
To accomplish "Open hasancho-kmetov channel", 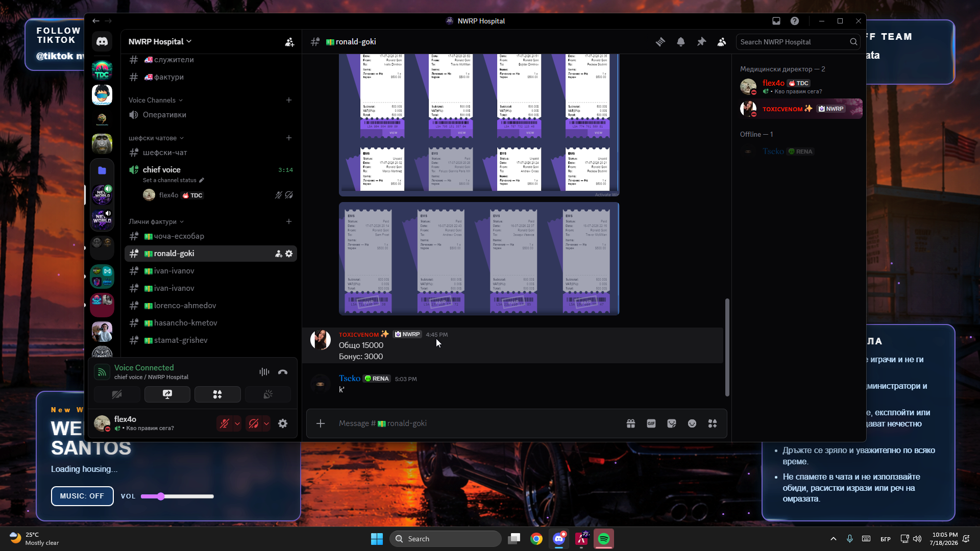I will tap(210, 323).
